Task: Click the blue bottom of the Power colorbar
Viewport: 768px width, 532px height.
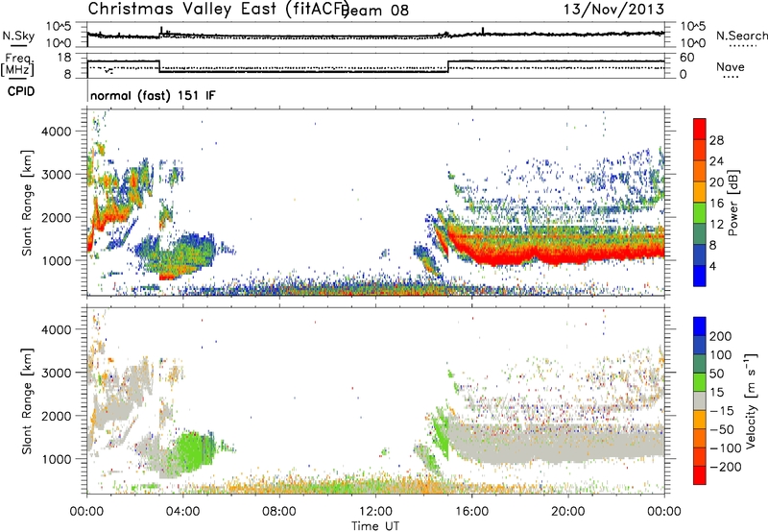Action: pos(700,276)
